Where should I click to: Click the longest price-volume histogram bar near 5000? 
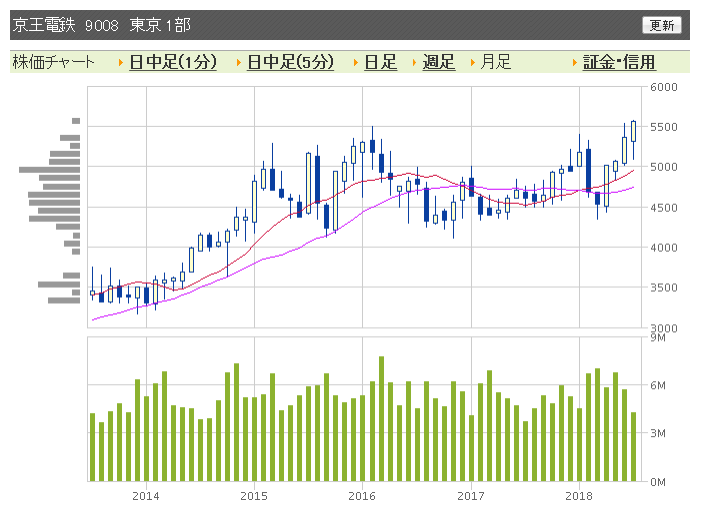coord(49,170)
